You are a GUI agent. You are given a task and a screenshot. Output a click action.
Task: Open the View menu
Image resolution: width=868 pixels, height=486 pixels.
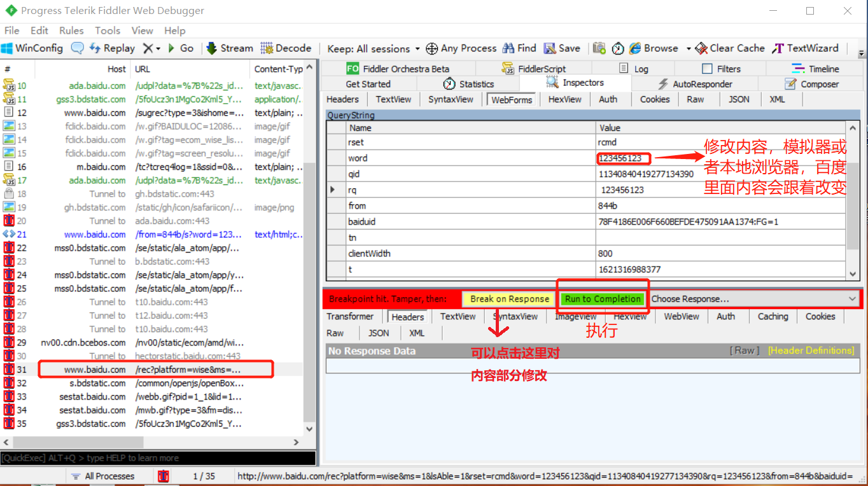point(142,31)
